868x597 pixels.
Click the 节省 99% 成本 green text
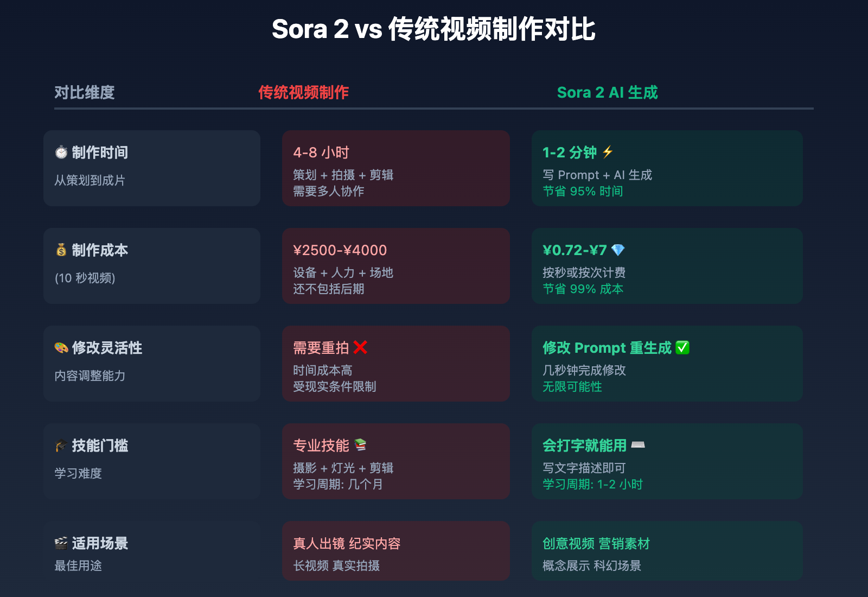click(583, 289)
